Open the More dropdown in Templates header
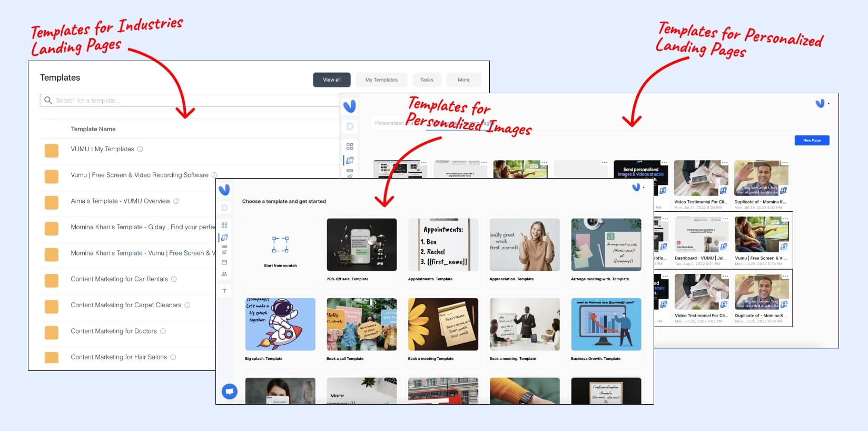 tap(463, 80)
